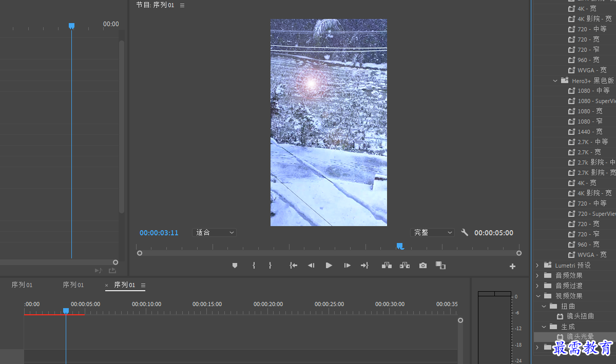The image size is (616, 364).
Task: Open the 适合 zoom level dropdown
Action: click(x=214, y=232)
